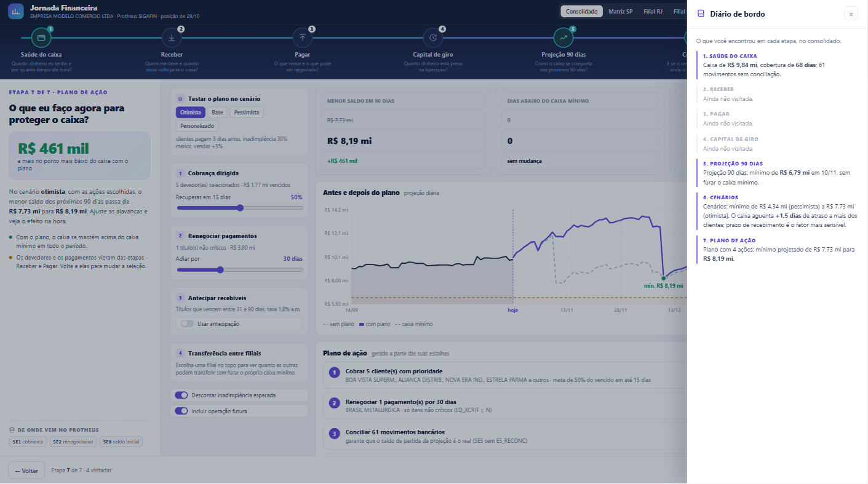Select the Filial RJ tab

[653, 11]
